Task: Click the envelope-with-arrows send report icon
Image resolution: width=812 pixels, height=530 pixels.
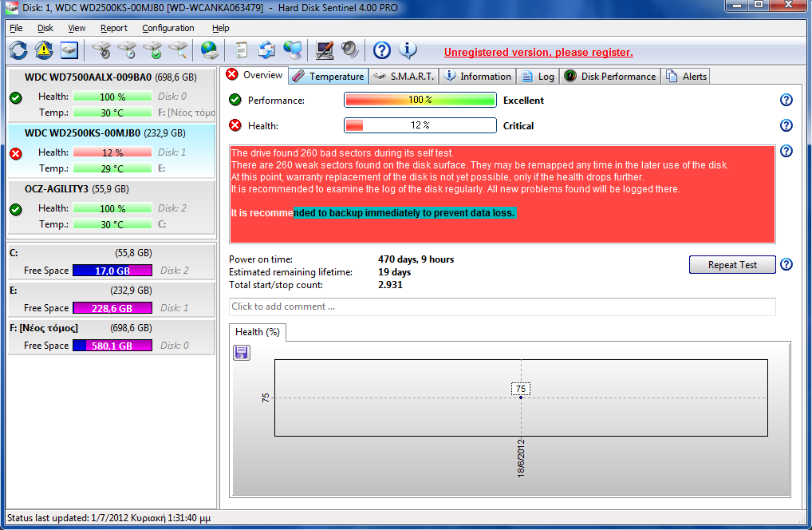Action: 267,50
